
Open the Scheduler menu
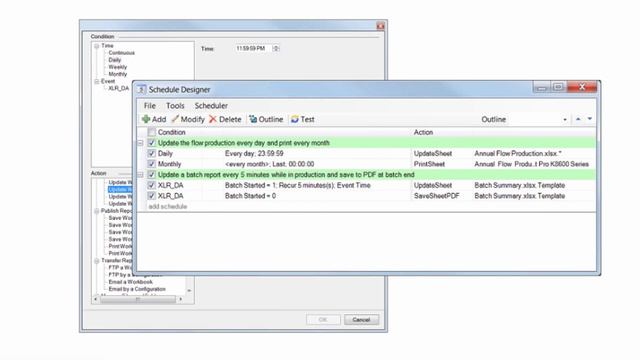tap(211, 106)
